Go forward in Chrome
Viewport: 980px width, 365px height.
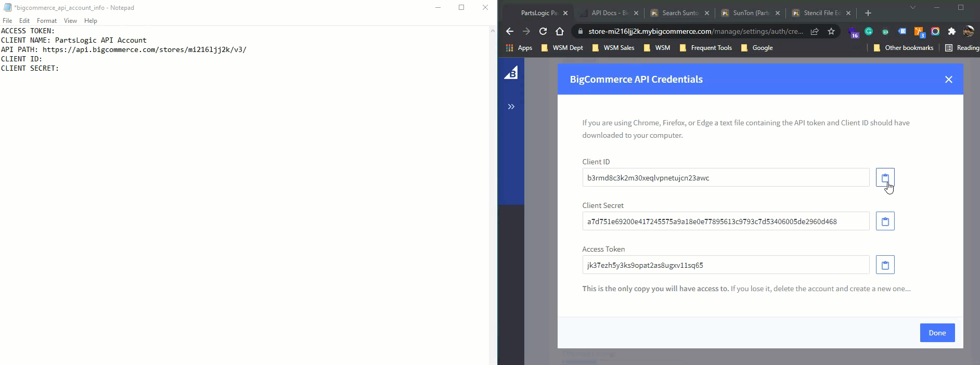tap(526, 31)
